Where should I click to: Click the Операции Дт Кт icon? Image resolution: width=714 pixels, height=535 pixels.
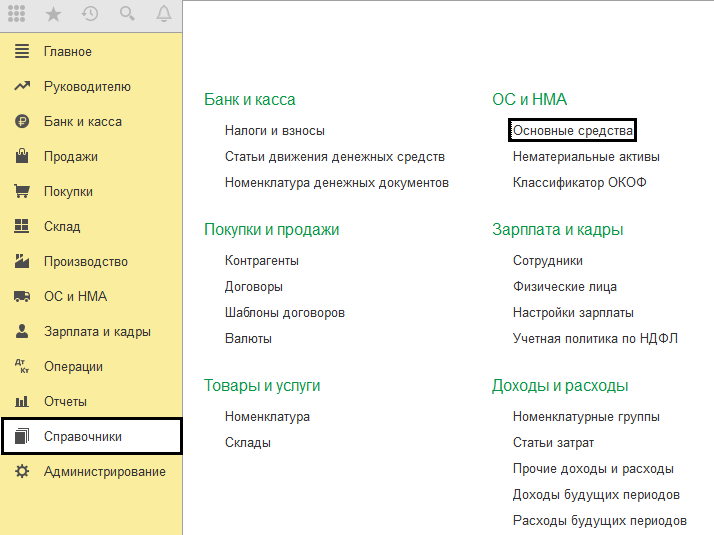22,366
